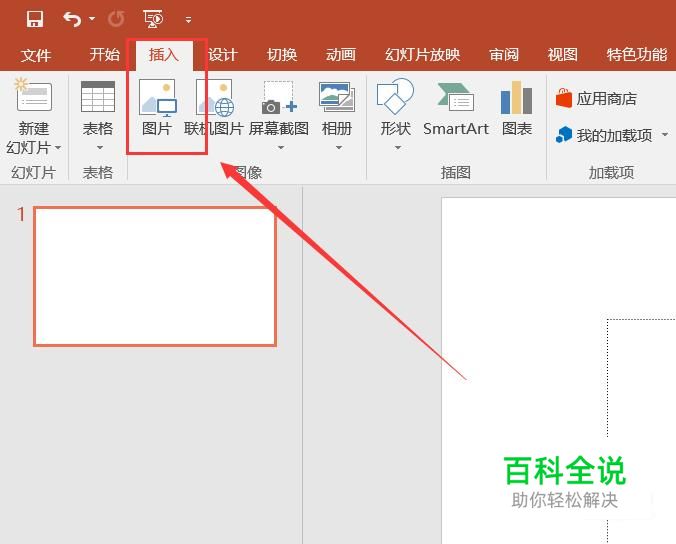Click the 新建幻灯片 icon
This screenshot has width=676, height=544.
point(34,96)
